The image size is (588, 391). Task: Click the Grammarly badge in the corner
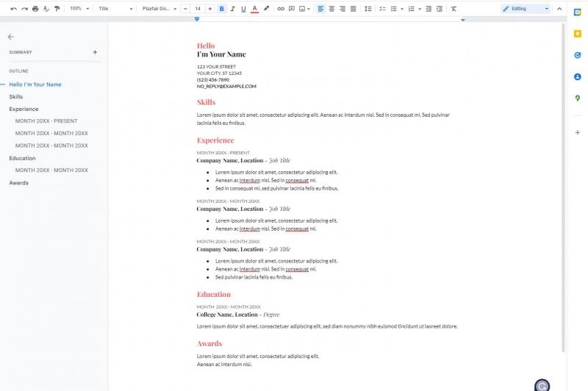click(x=542, y=385)
